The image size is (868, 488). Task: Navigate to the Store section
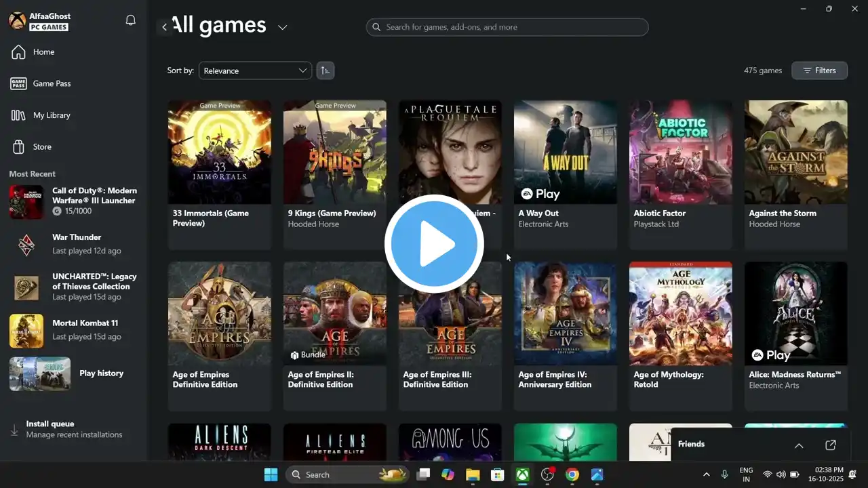42,146
